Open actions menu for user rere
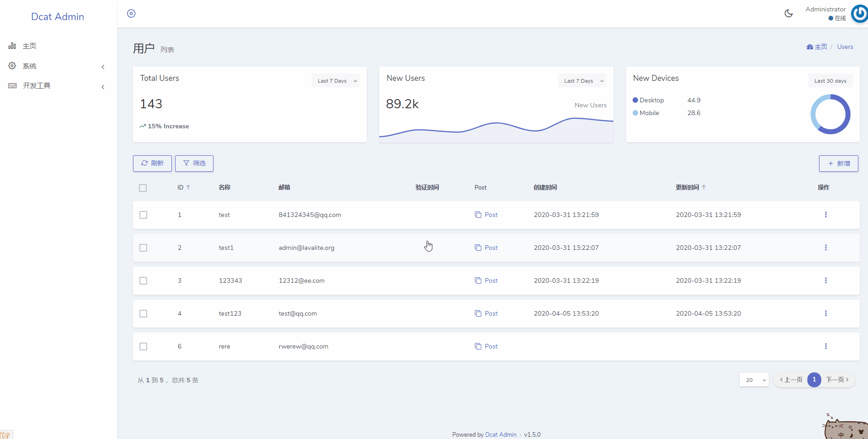Screen dimensions: 868x439 pos(825,346)
